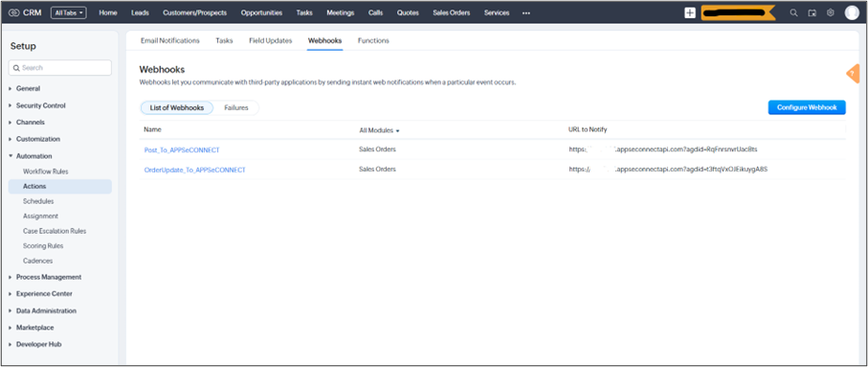Open the Leads module
The width and height of the screenshot is (868, 367).
[x=140, y=12]
